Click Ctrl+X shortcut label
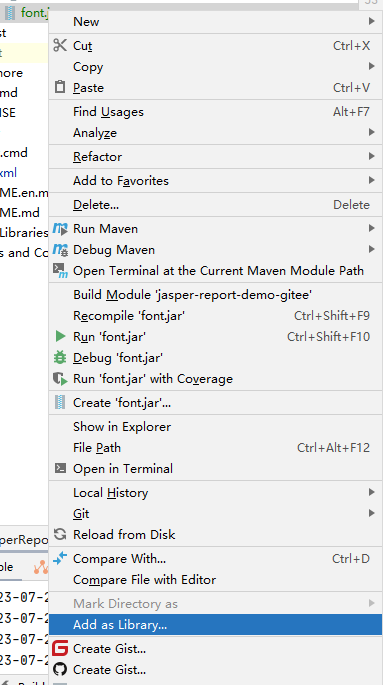Image resolution: width=383 pixels, height=685 pixels. click(351, 46)
